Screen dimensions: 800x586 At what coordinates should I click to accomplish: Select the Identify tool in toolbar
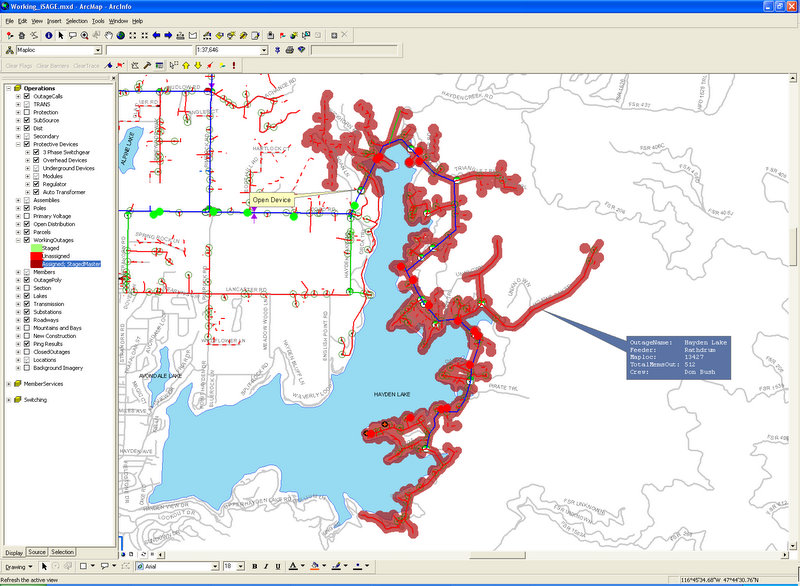point(48,35)
